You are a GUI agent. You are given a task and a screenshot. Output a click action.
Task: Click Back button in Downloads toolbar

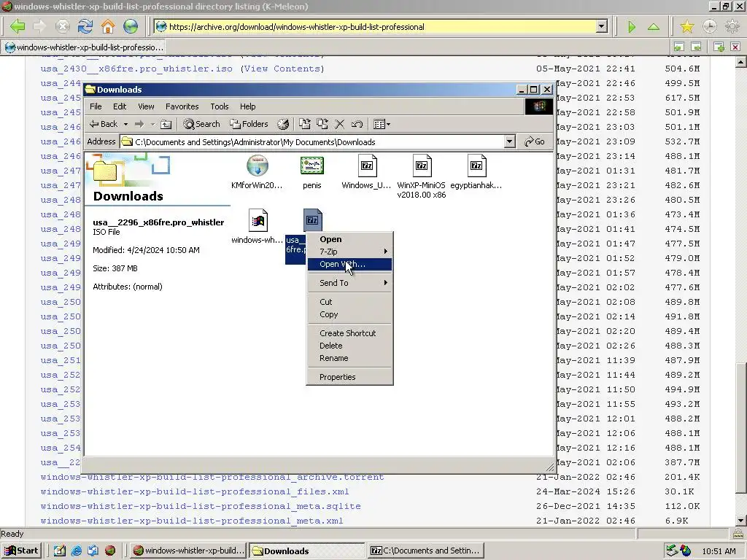[104, 124]
